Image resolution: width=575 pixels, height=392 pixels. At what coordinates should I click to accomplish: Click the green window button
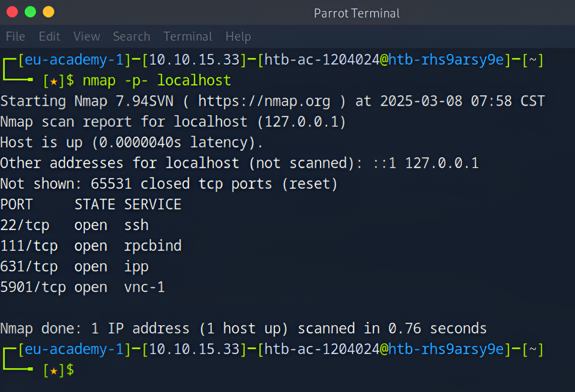pyautogui.click(x=30, y=12)
